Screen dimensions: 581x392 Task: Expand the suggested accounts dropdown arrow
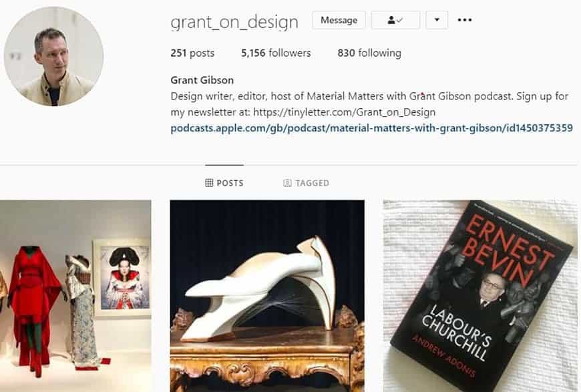437,20
